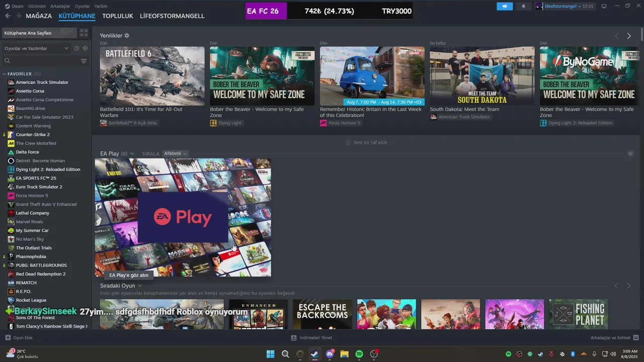Image resolution: width=644 pixels, height=362 pixels.
Task: Open the Fishing Planet game tile
Action: (579, 314)
